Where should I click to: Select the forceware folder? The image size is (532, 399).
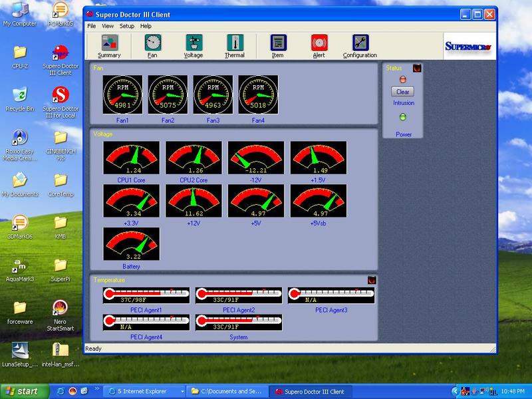point(20,313)
